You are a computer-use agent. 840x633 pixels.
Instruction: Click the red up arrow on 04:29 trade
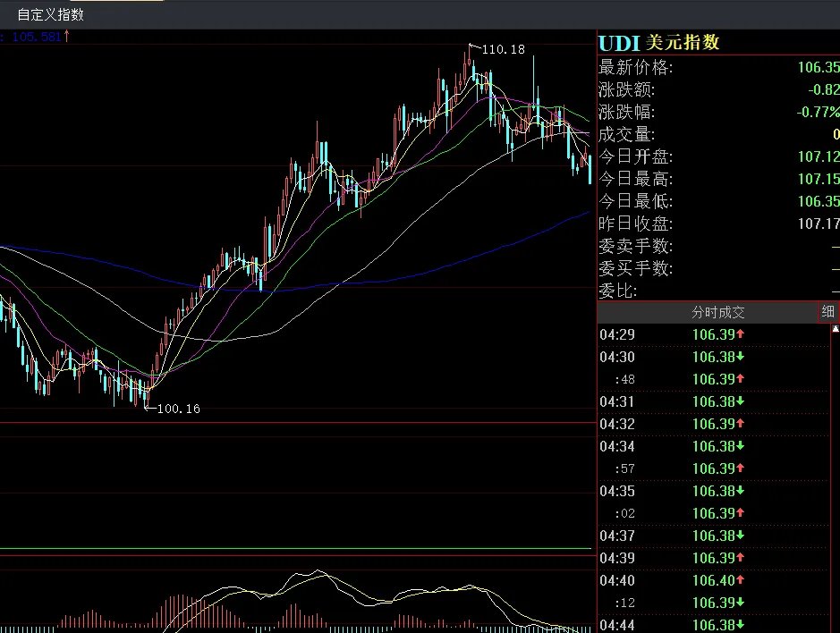tap(742, 334)
